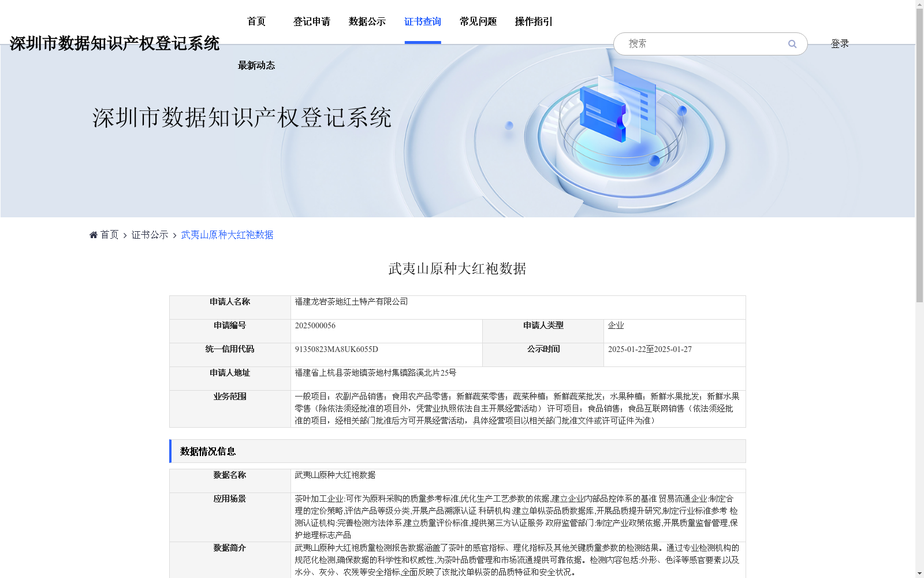924x578 pixels.
Task: Click data name value 武夷山原种大红袍数据 in table
Action: [x=336, y=475]
